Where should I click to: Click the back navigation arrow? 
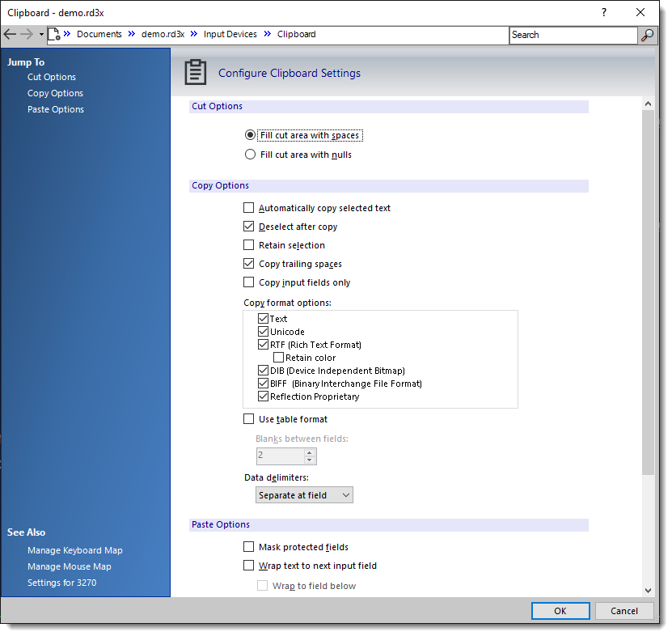[x=10, y=34]
